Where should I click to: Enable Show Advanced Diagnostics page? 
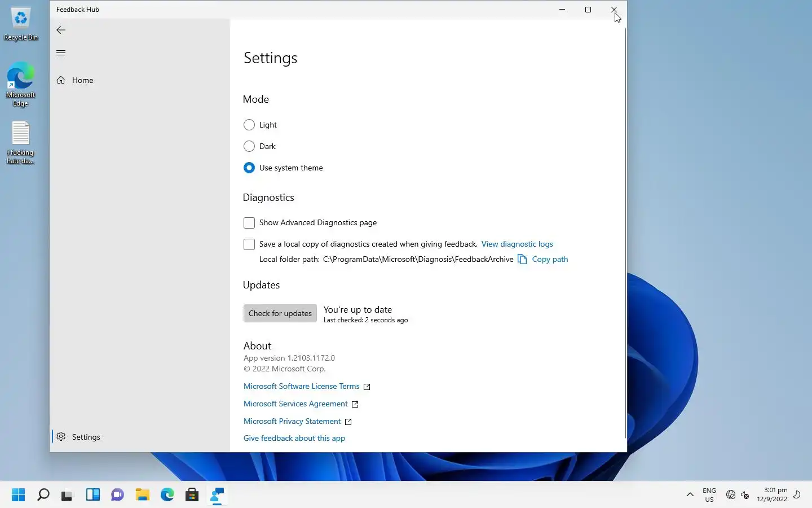pos(249,223)
